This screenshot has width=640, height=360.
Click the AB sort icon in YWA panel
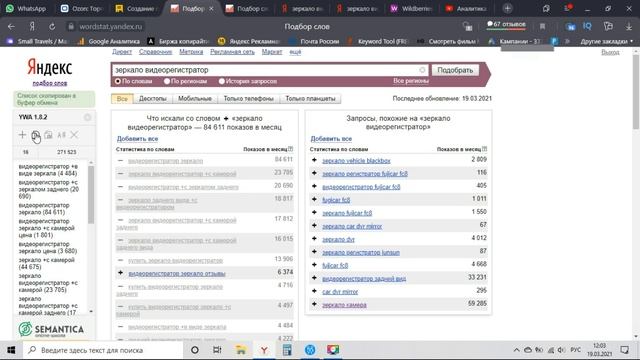pyautogui.click(x=61, y=135)
